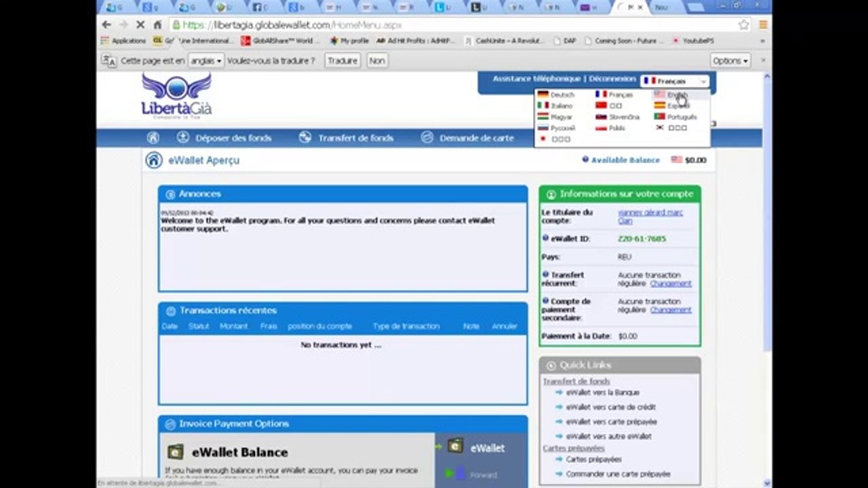
Task: Choose Polski from the language list
Action: (x=610, y=127)
